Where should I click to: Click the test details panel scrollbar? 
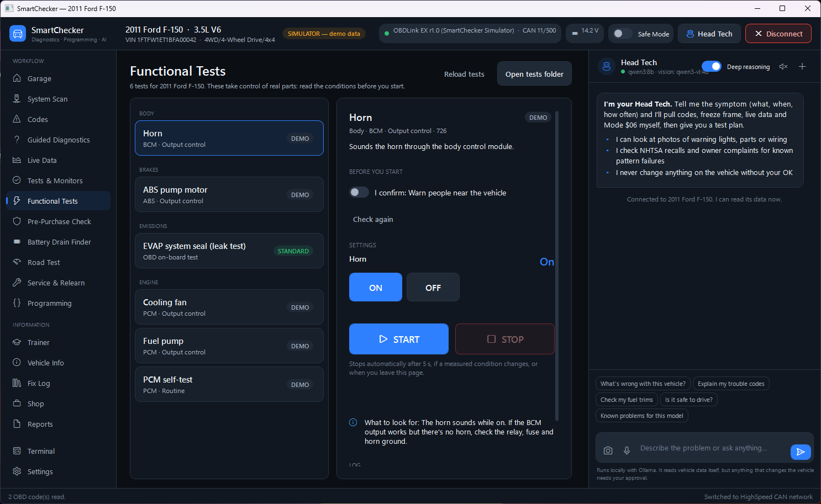click(557, 265)
